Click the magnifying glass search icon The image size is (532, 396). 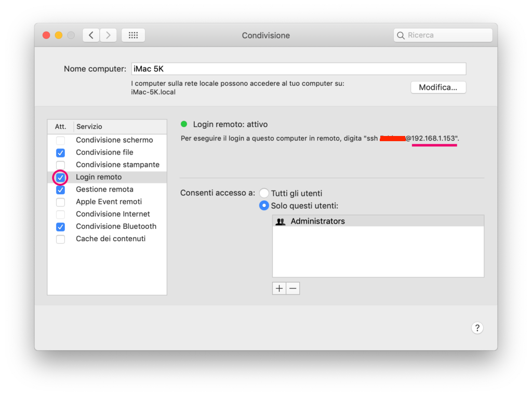(401, 35)
